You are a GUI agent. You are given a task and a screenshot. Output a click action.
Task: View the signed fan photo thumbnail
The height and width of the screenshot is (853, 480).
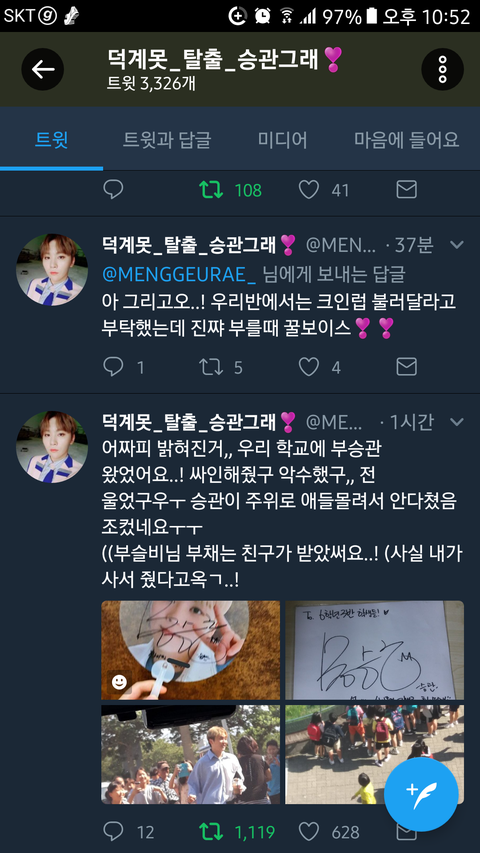pyautogui.click(x=190, y=650)
